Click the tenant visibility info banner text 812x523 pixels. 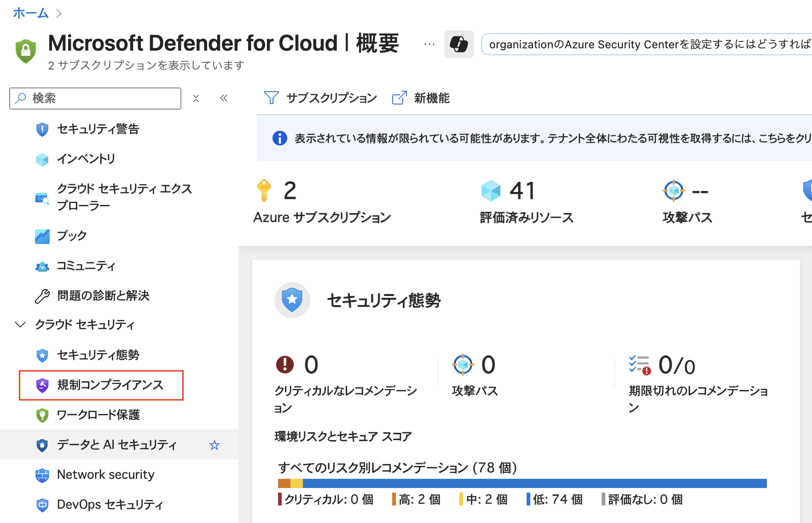(552, 138)
